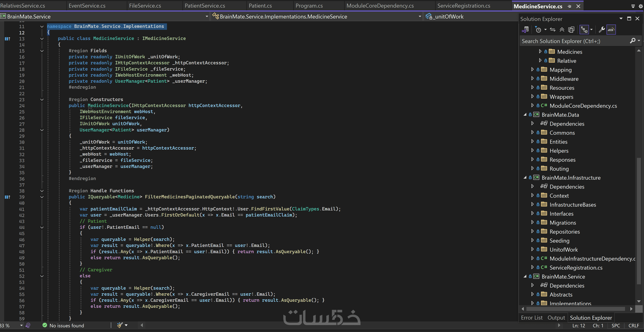Click the No issues found indicator
The image size is (644, 332).
coord(64,325)
